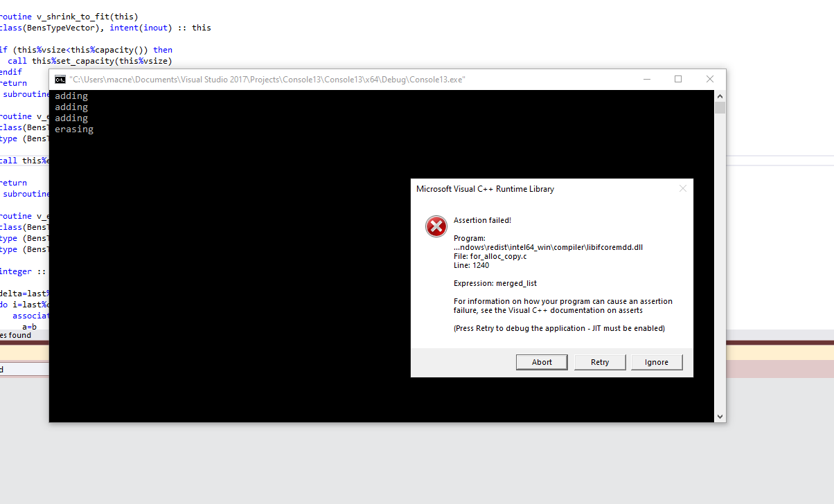Click the Microsoft Visual C++ Runtime Library title
Screen dimensions: 834x504
coord(485,189)
